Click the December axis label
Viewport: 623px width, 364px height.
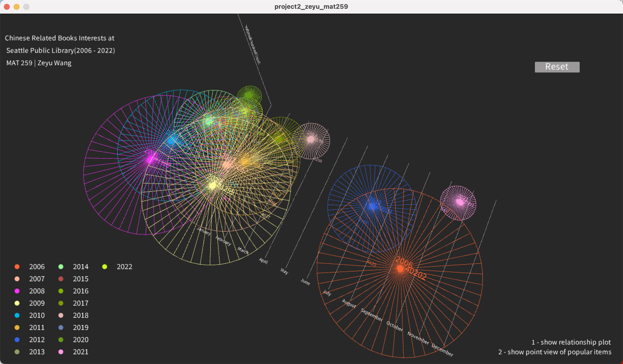[442, 350]
